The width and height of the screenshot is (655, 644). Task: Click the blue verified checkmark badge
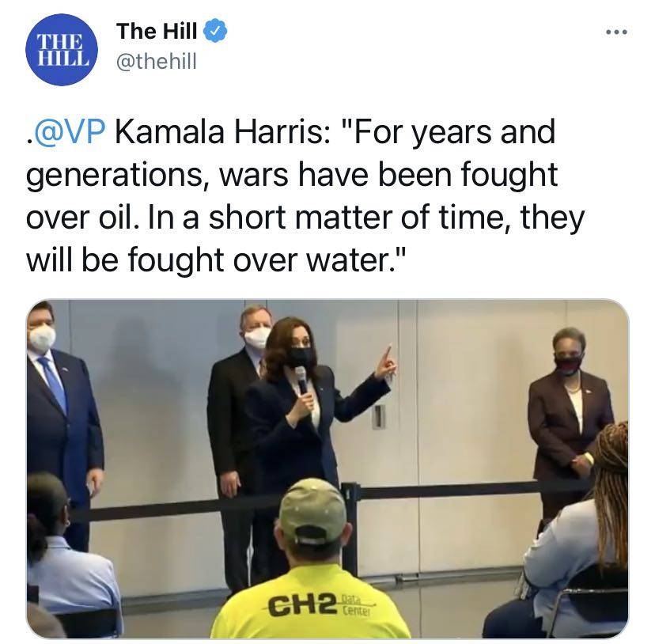coord(214,31)
